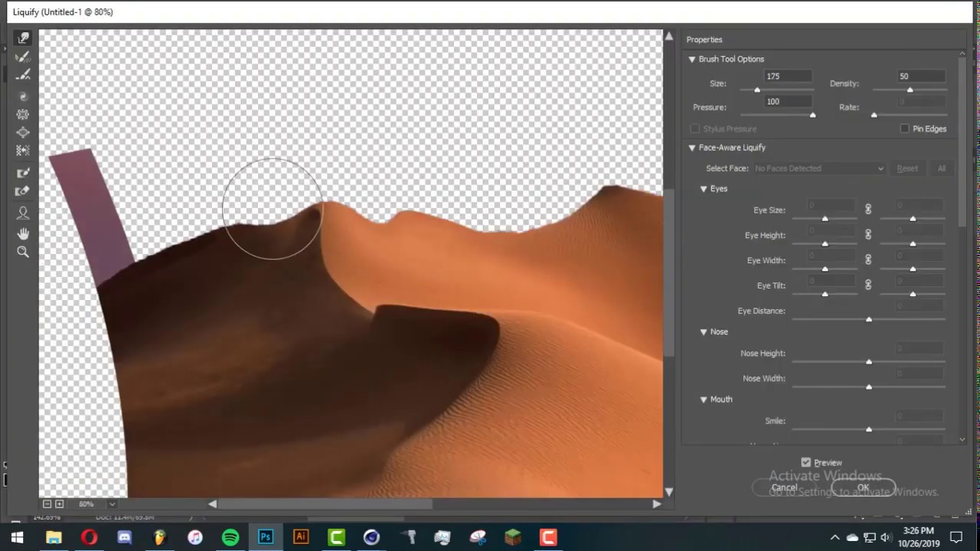Screen dimensions: 980x551
Task: Open the Action Center notifications icon
Action: pyautogui.click(x=956, y=537)
